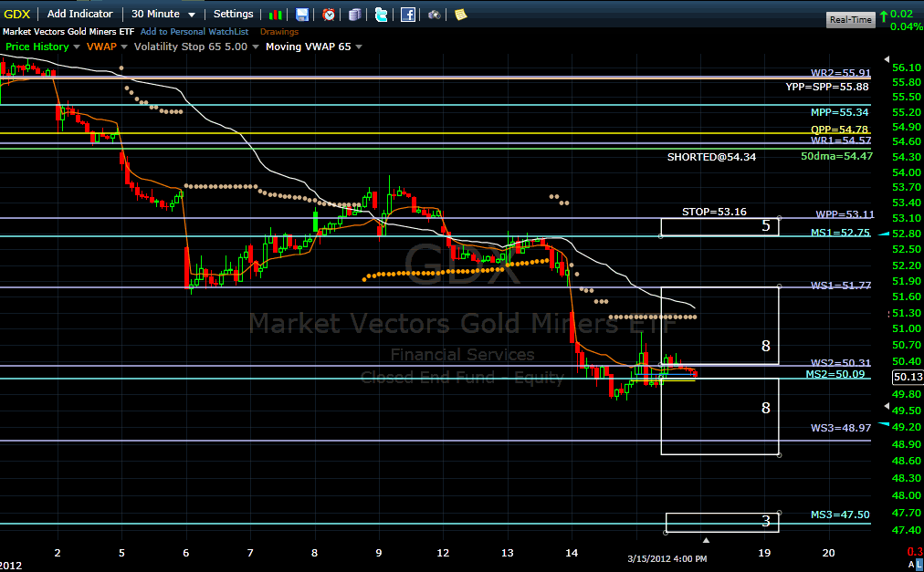Click the floppy disk save icon
The image size is (924, 572).
pyautogui.click(x=301, y=15)
